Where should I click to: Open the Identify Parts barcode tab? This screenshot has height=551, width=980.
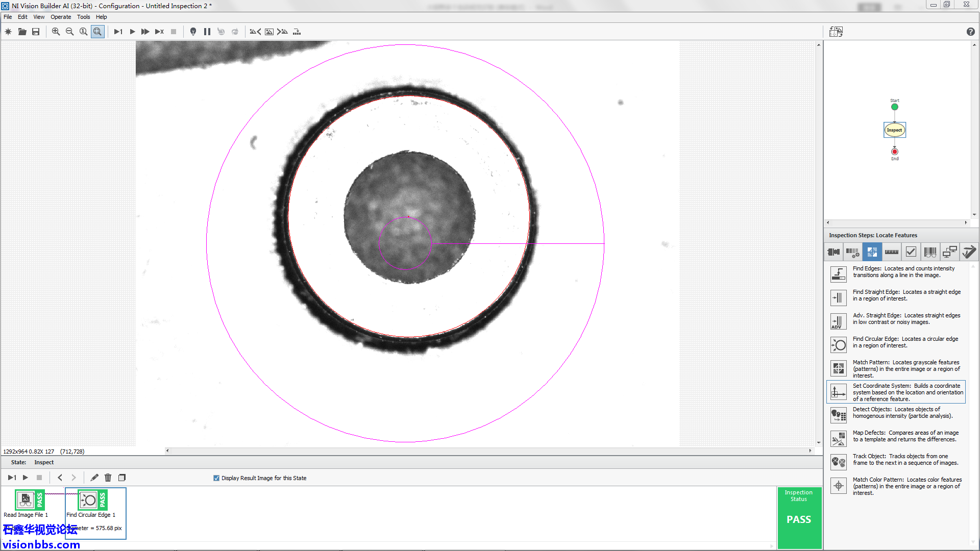pos(930,252)
